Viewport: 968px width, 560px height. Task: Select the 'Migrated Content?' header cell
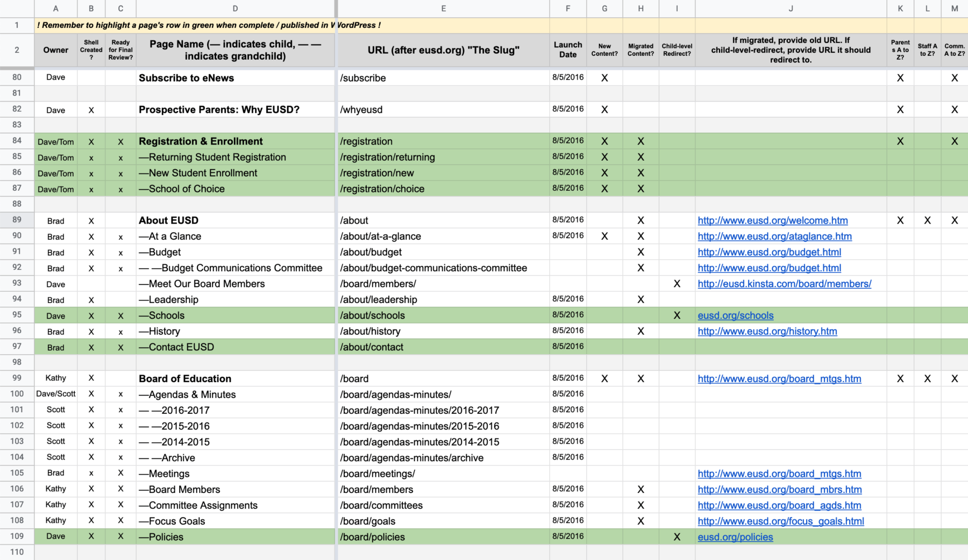tap(640, 50)
